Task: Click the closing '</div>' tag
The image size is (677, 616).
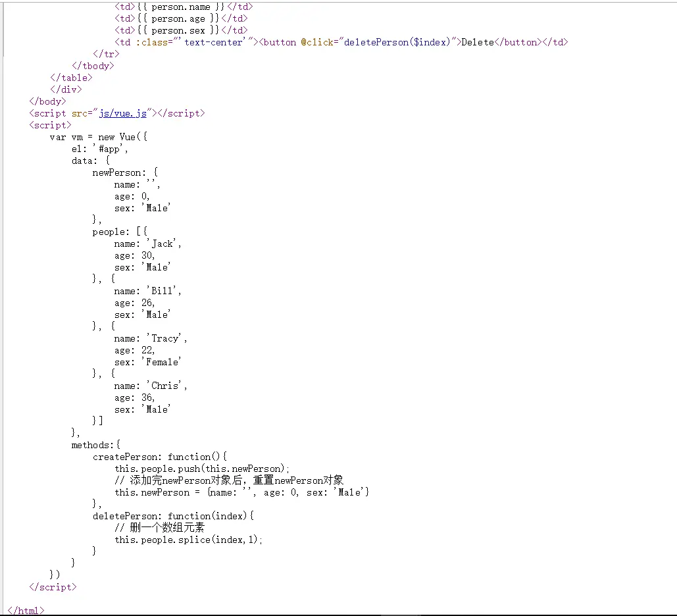Action: (66, 90)
